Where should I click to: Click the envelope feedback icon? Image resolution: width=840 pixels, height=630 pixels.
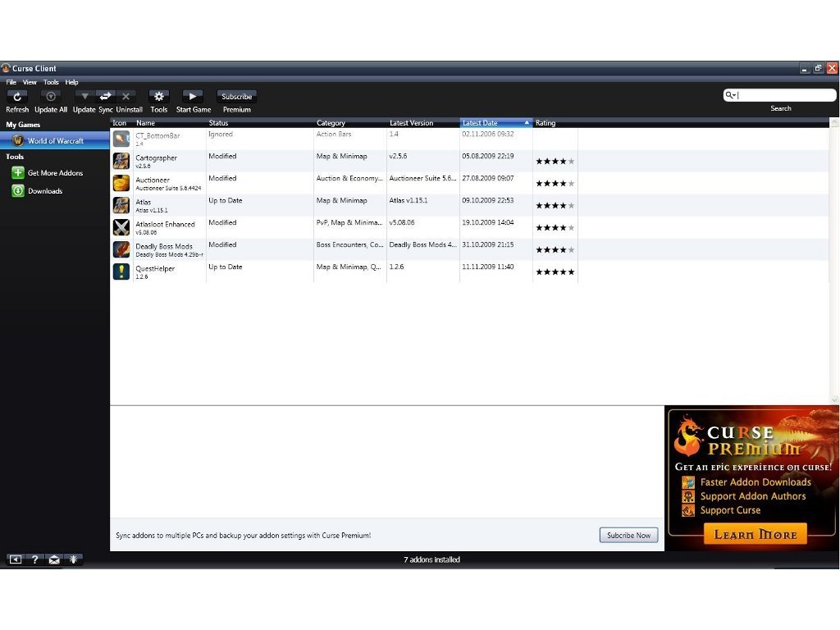coord(54,559)
